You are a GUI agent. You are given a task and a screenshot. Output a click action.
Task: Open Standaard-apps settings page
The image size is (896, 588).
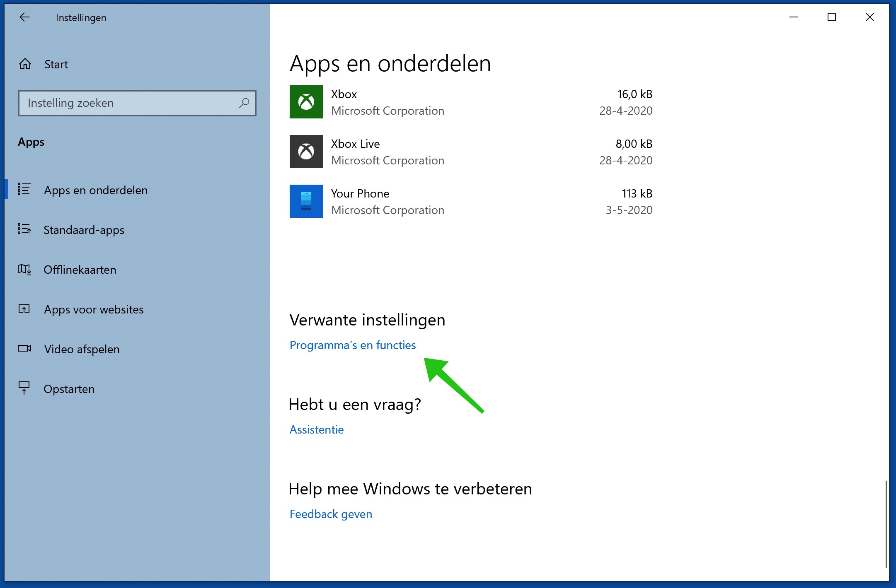pyautogui.click(x=137, y=230)
